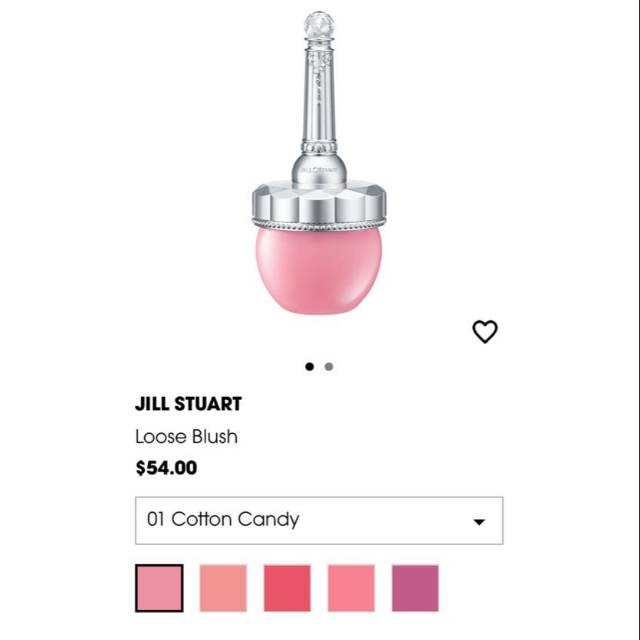Click the downward caret in the shade selector

[479, 522]
